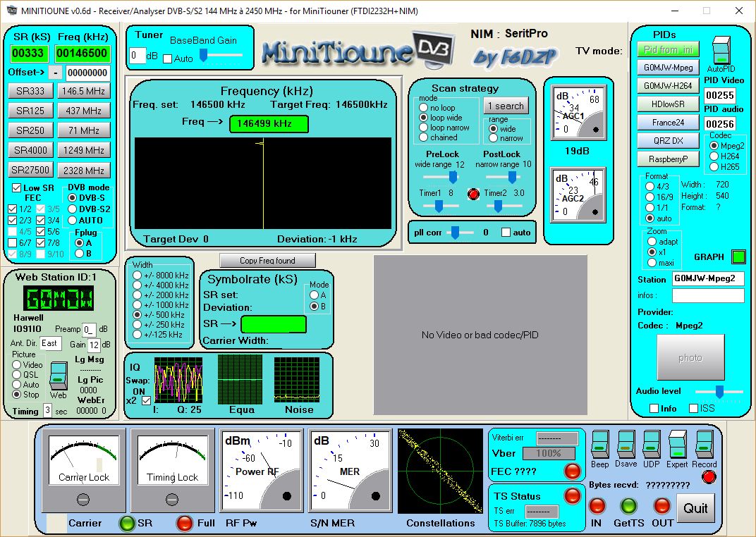Click the Equa equalizer graph
This screenshot has width=756, height=537.
tap(240, 380)
